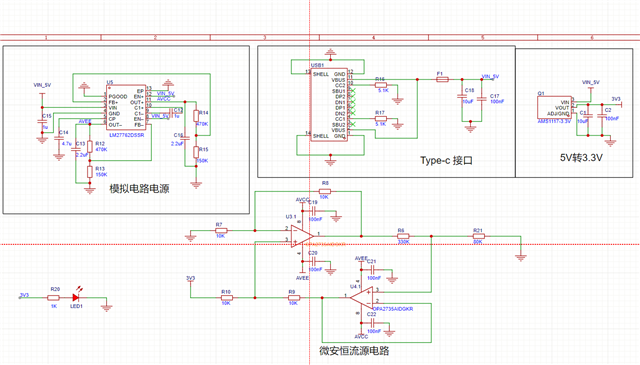Viewport: 640px width, 365px height.
Task: Click the ground symbol above USB1 connector
Action: (331, 53)
